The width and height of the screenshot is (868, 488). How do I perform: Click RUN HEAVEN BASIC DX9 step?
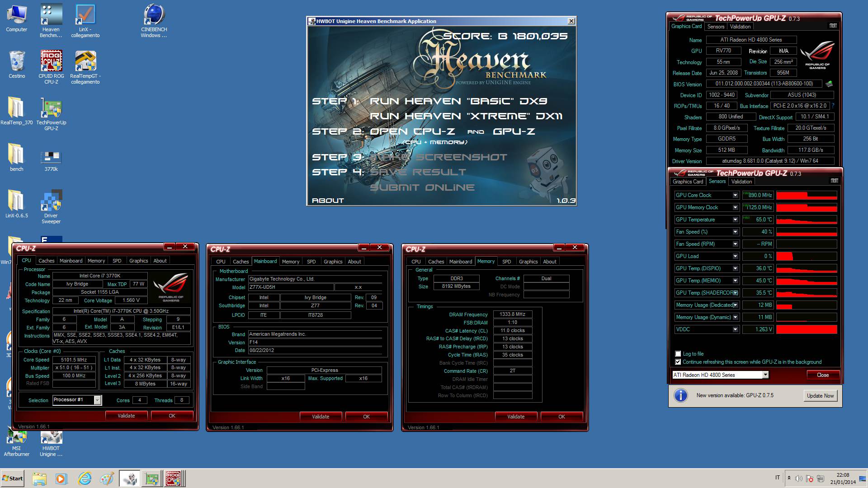coord(458,101)
